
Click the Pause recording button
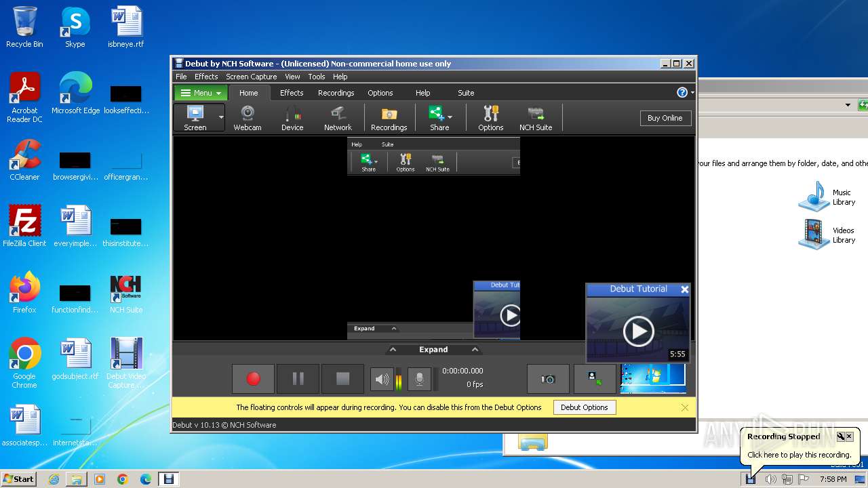coord(298,379)
